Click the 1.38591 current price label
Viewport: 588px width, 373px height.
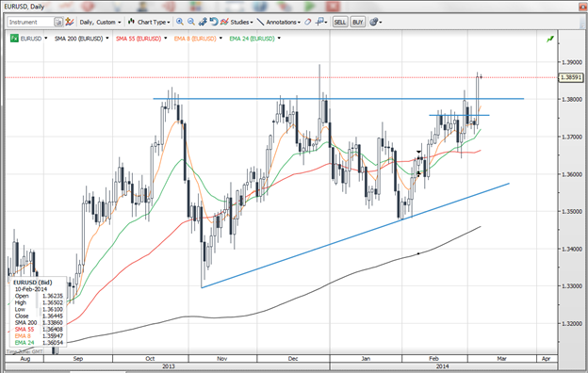[571, 77]
